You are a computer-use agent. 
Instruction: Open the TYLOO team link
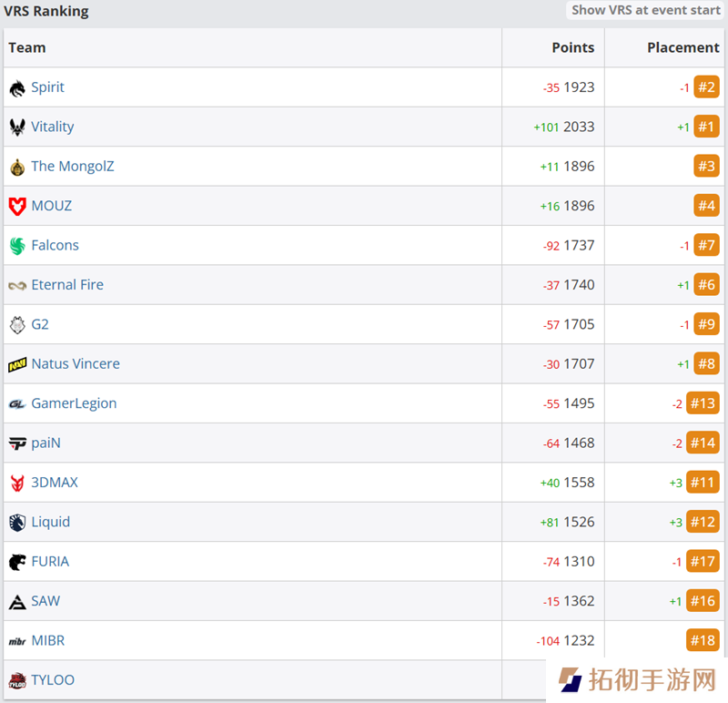tap(53, 679)
